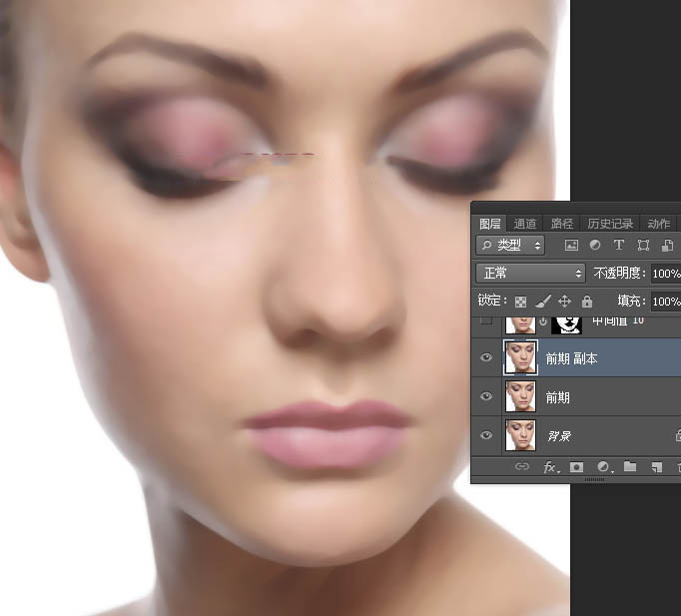
Task: Open the 正常 blend mode dropdown
Action: click(x=530, y=274)
